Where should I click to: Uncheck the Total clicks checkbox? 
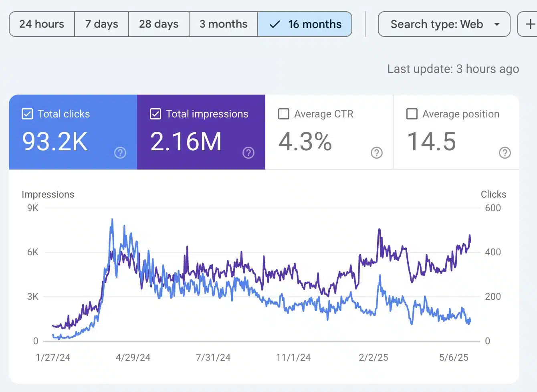[27, 114]
